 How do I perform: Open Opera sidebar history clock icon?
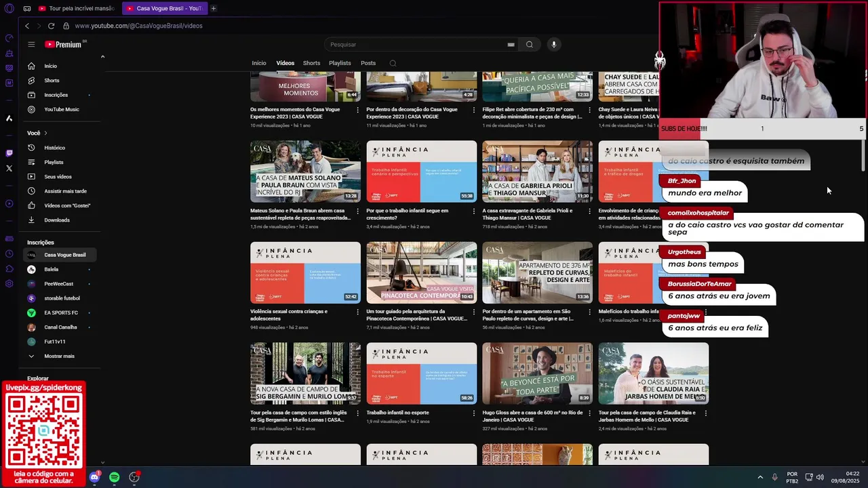9,253
